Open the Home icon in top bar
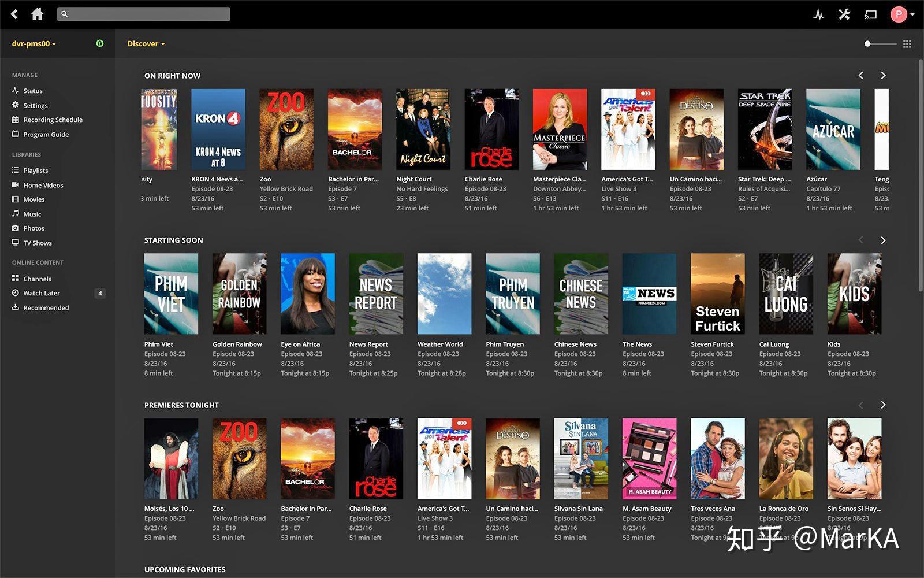The image size is (924, 578). pyautogui.click(x=37, y=14)
